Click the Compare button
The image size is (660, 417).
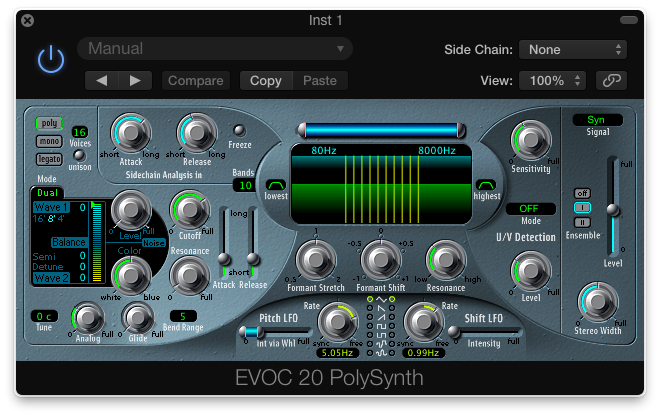[x=196, y=80]
